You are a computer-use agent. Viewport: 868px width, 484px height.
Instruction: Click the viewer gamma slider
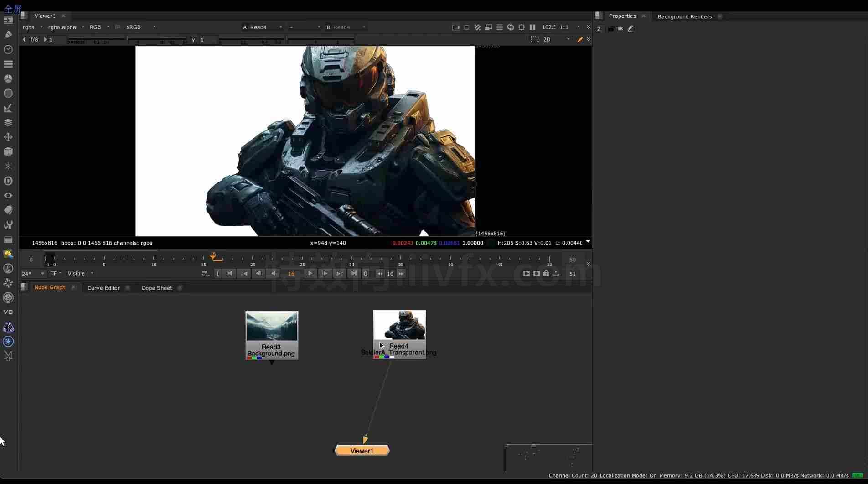(x=286, y=40)
